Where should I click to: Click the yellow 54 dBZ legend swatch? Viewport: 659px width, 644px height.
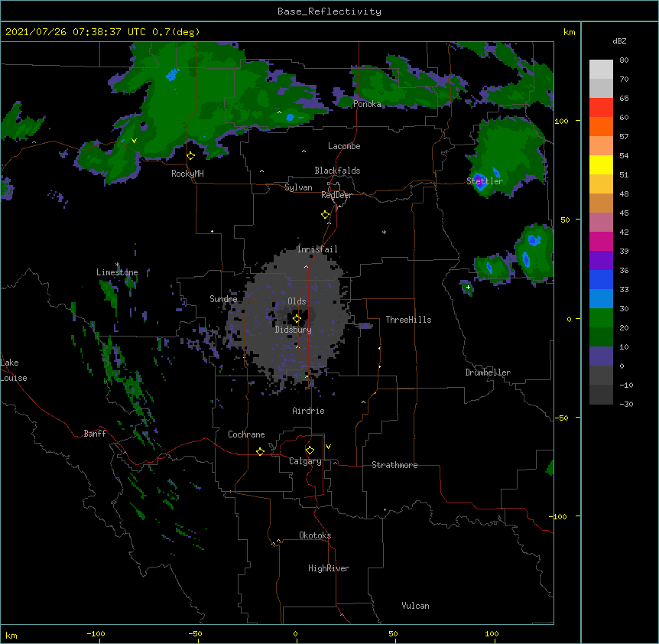601,164
